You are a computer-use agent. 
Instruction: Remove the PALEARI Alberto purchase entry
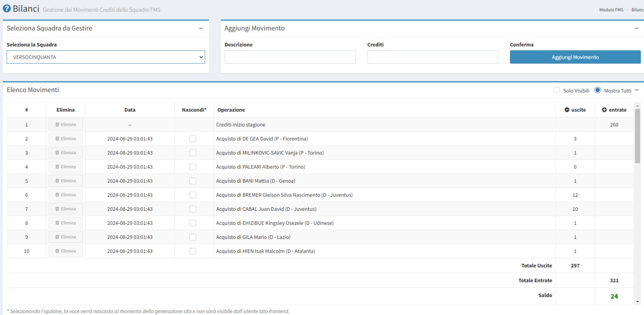66,167
